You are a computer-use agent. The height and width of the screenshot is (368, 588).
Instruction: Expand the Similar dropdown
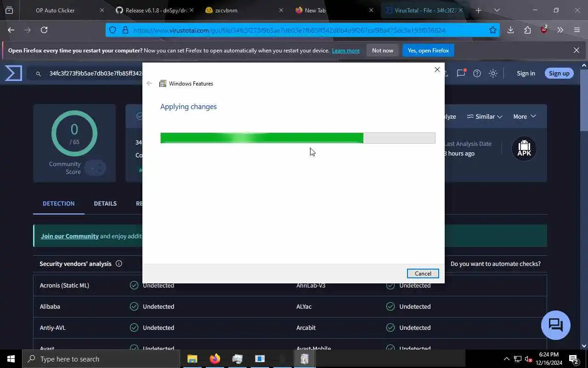pyautogui.click(x=484, y=116)
